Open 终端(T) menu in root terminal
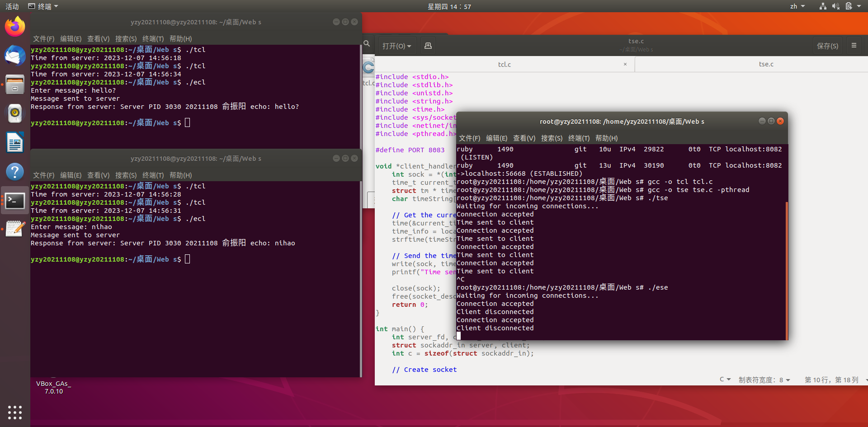The width and height of the screenshot is (868, 427). coord(579,138)
